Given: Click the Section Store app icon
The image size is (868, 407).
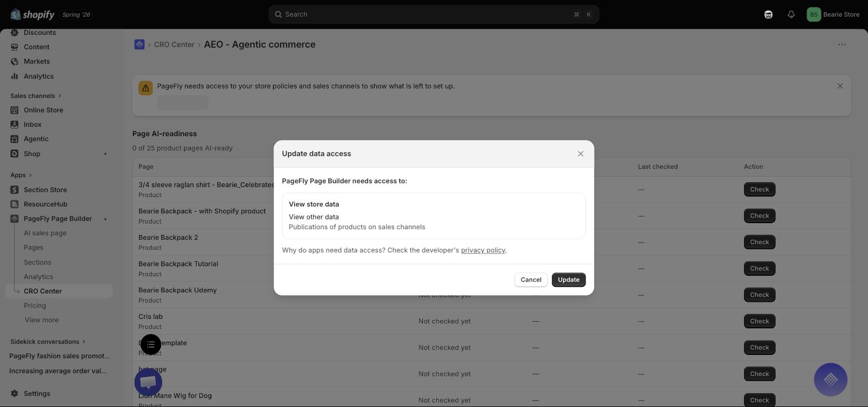Looking at the screenshot, I should pos(14,190).
